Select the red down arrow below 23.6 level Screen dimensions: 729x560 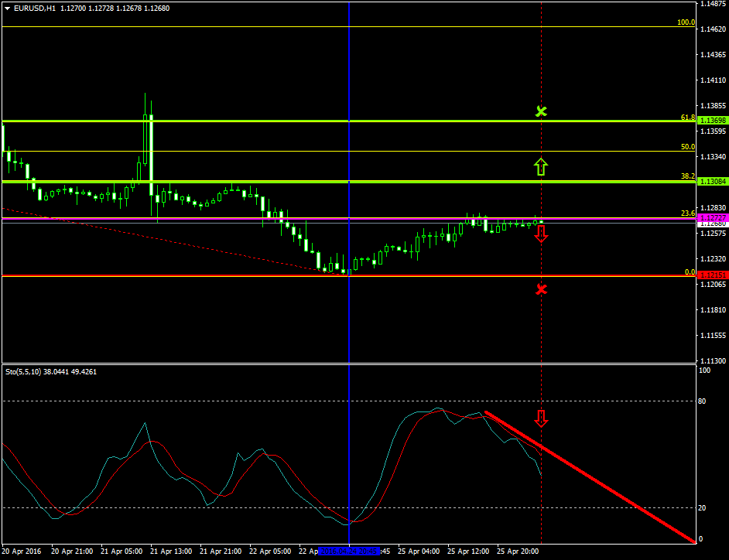pyautogui.click(x=541, y=234)
